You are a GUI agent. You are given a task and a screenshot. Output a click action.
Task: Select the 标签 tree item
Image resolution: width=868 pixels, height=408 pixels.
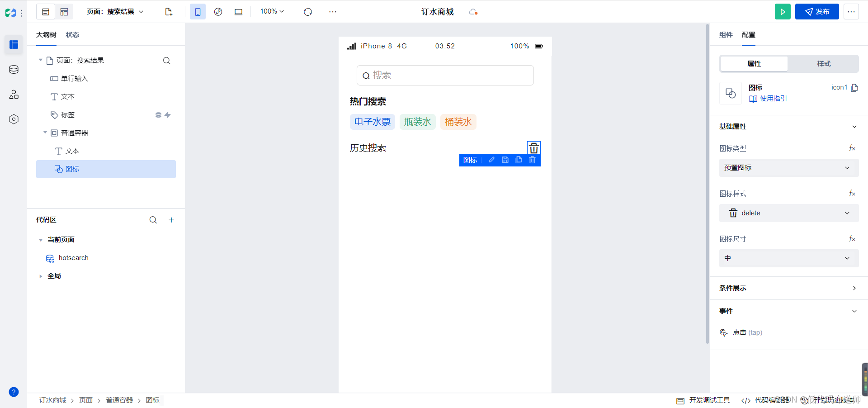click(x=106, y=115)
